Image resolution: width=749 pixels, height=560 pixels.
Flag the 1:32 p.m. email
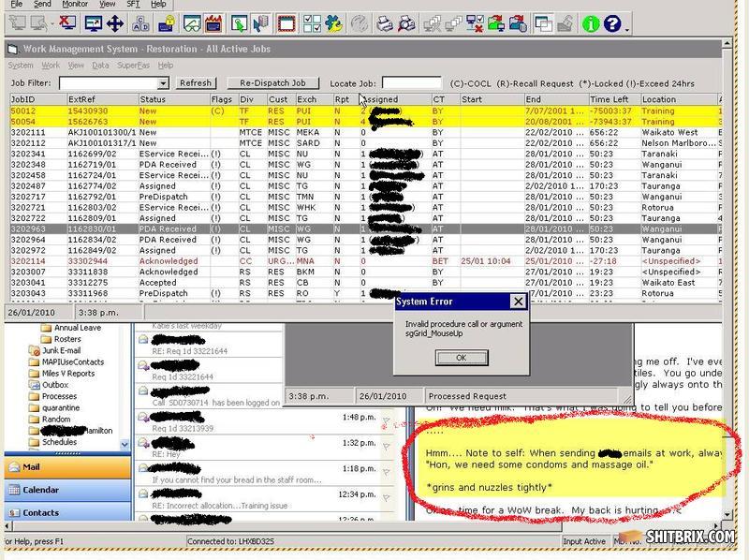coord(387,447)
